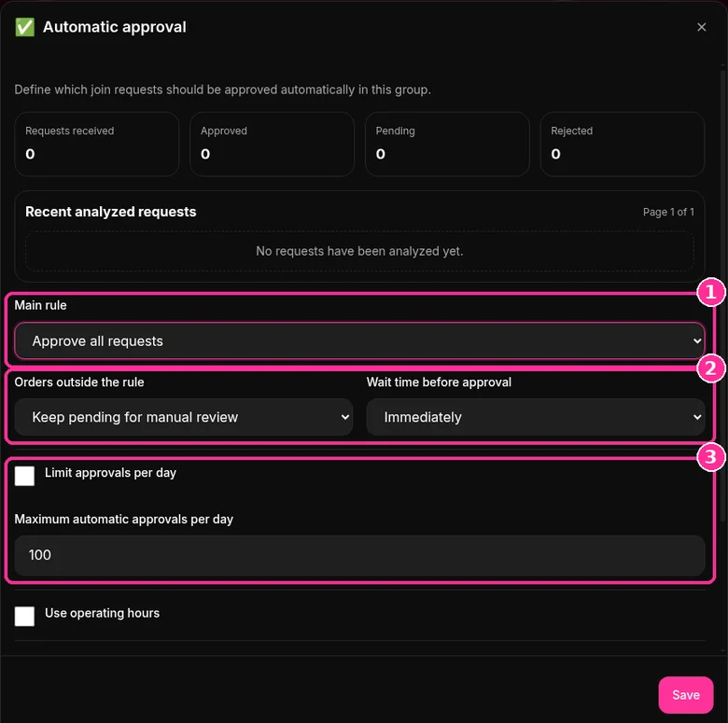This screenshot has height=723, width=728.
Task: Open the Orders outside the rule dropdown
Action: pos(183,417)
